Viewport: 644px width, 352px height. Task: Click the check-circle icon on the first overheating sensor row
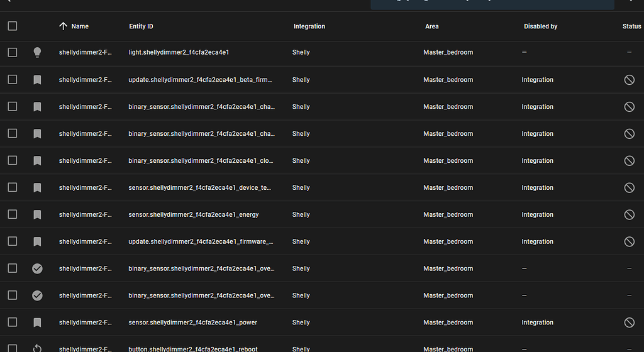tap(37, 268)
